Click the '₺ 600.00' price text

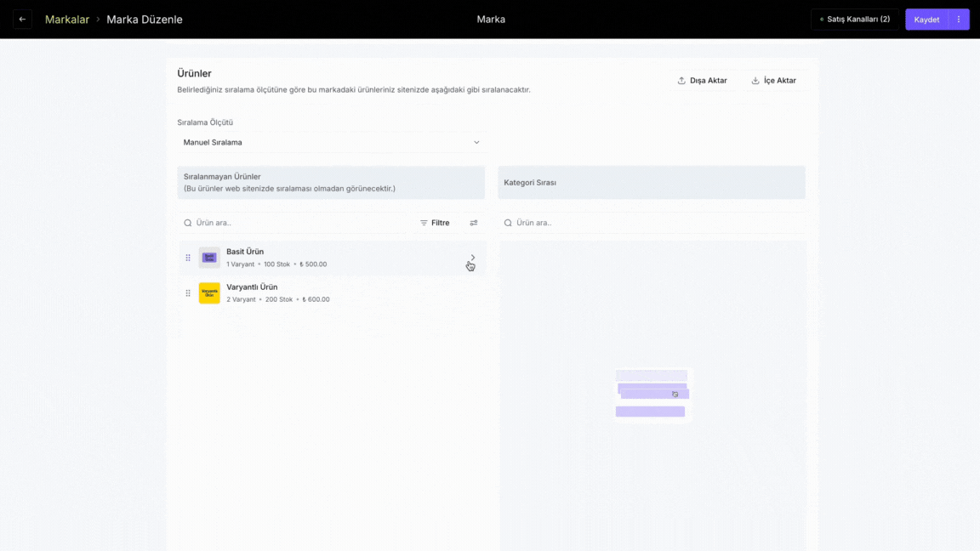pyautogui.click(x=316, y=299)
